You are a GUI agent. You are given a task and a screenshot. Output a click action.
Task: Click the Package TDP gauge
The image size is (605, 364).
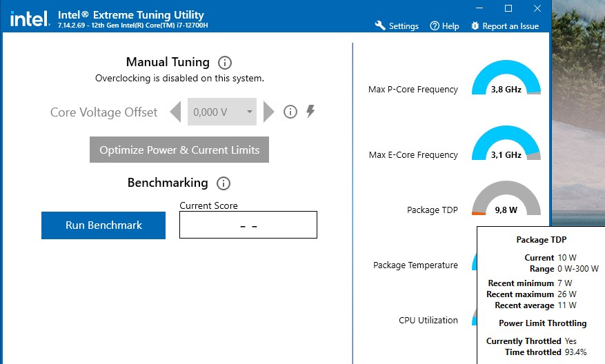(506, 198)
